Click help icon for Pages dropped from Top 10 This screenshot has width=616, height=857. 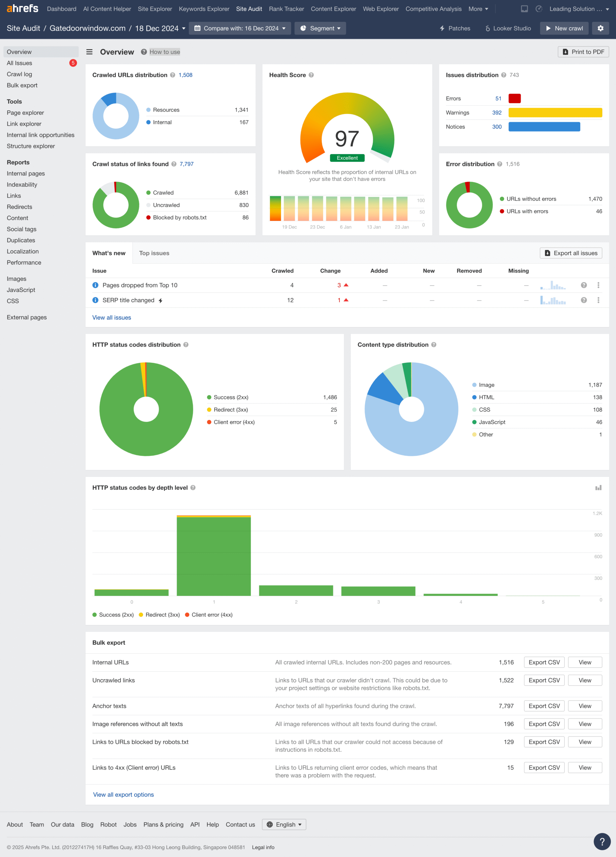pyautogui.click(x=584, y=285)
